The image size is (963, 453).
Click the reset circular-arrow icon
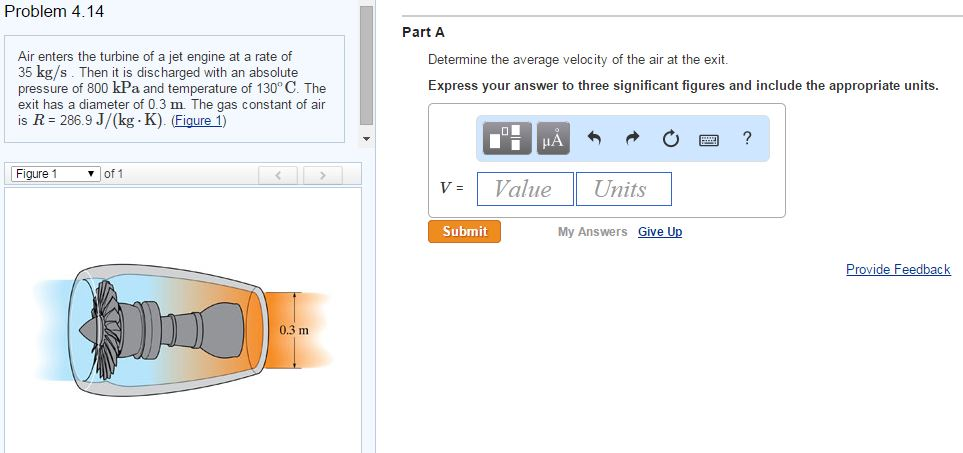tap(671, 139)
